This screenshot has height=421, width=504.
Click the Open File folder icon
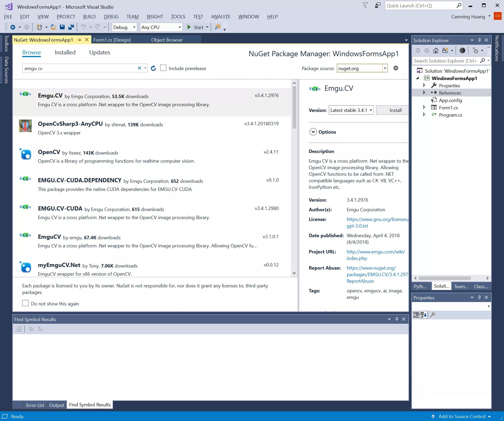[53, 27]
